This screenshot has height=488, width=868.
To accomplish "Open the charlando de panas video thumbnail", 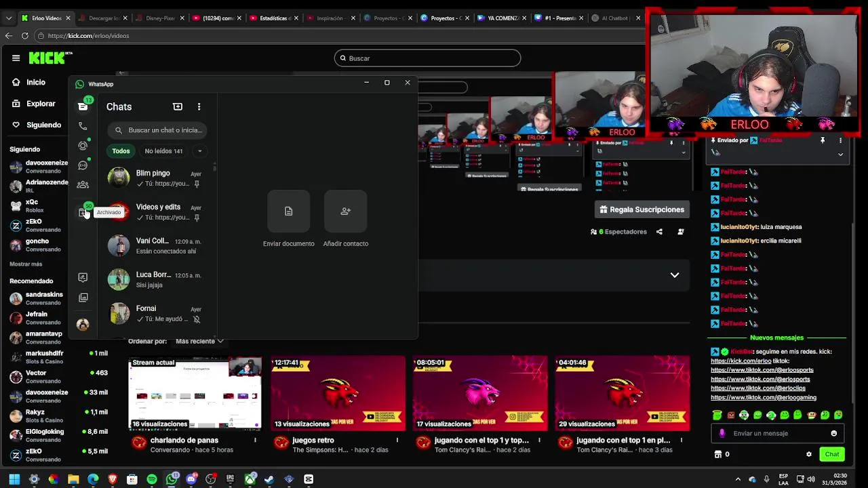I will click(x=195, y=394).
